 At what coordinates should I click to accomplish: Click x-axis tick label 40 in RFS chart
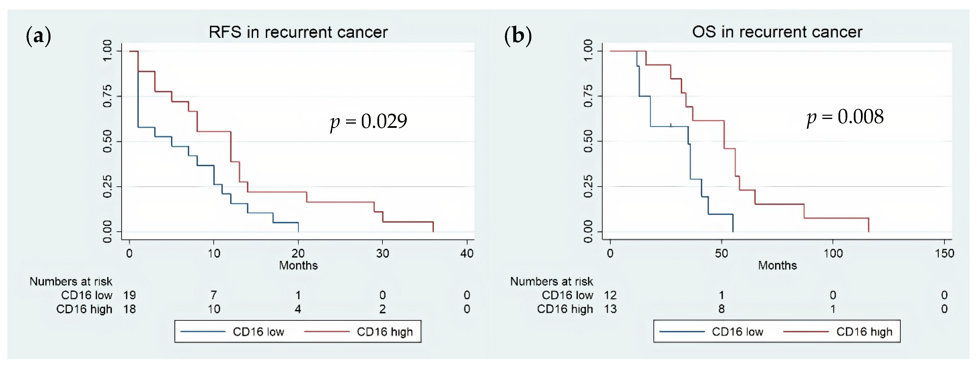click(467, 253)
